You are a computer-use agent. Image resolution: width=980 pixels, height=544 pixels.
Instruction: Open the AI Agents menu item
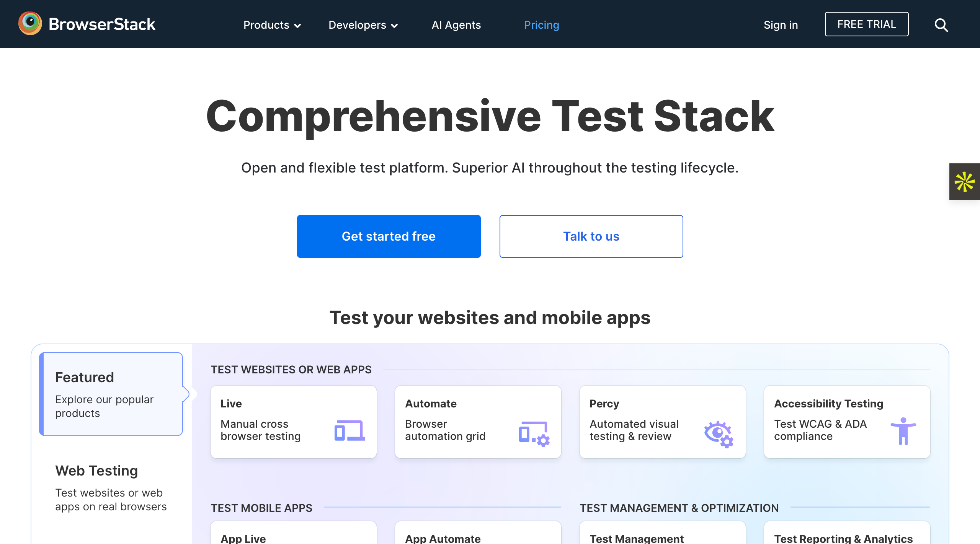coord(456,25)
